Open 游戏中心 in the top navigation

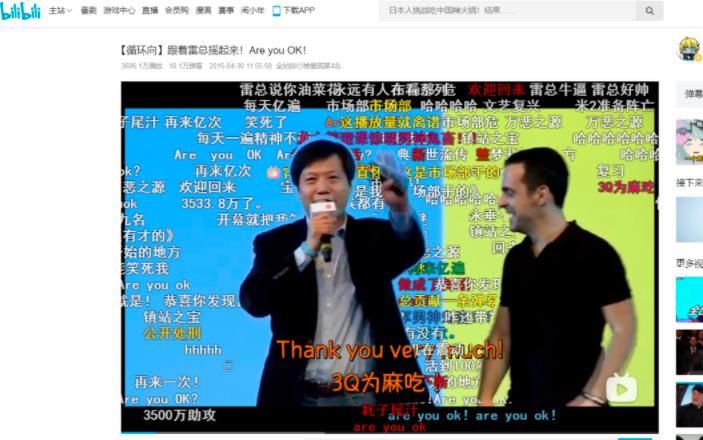[119, 11]
